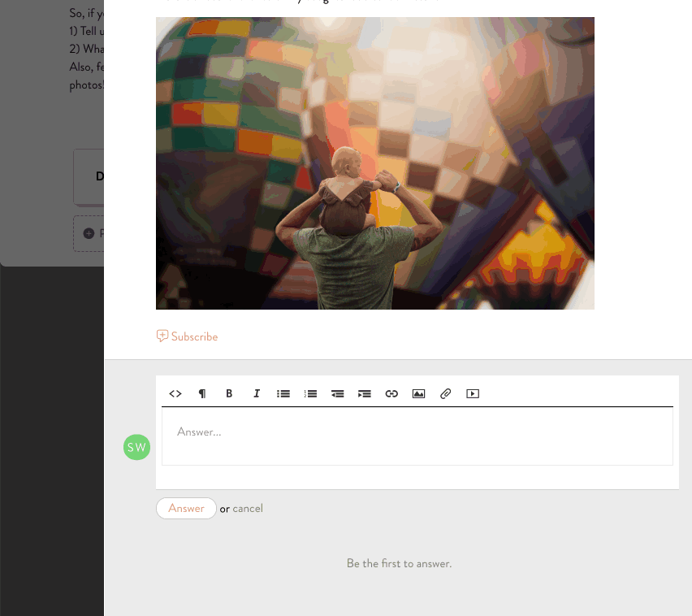
Task: Click into the Answer text field
Action: [417, 436]
